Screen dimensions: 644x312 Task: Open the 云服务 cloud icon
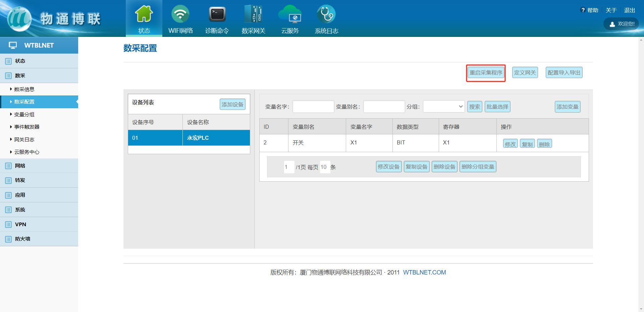point(290,14)
